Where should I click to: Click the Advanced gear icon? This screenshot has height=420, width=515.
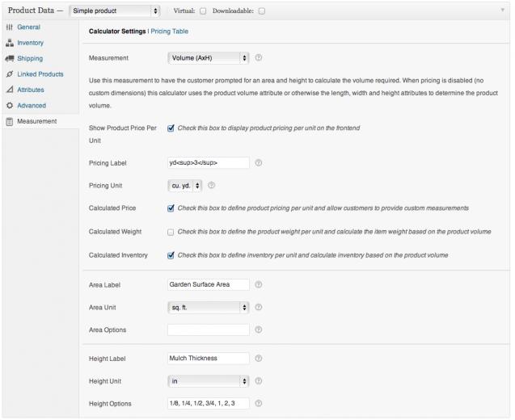coord(10,105)
